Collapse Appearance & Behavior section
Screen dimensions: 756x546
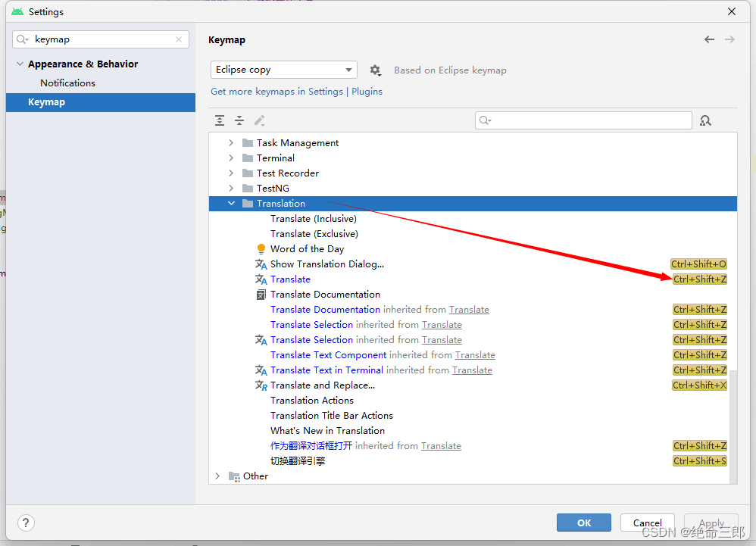[20, 64]
